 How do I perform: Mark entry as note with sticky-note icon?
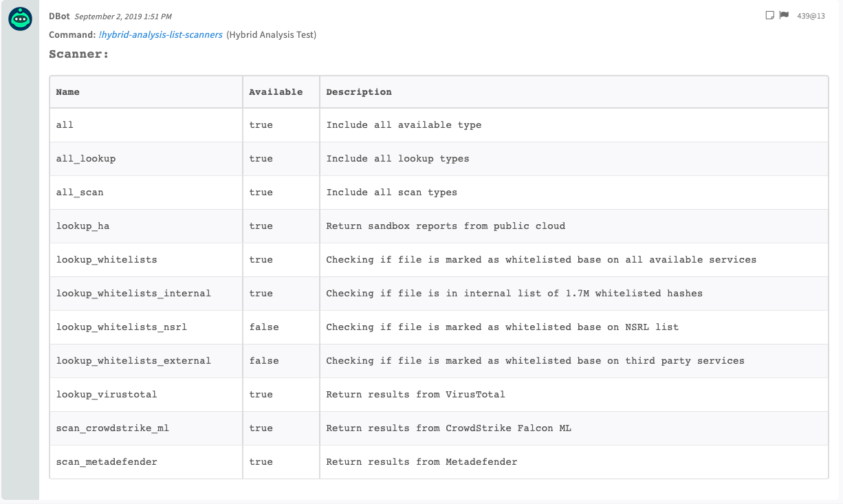point(770,15)
